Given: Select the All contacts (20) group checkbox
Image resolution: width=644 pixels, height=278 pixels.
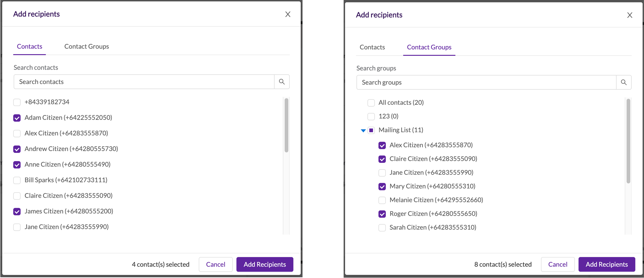Looking at the screenshot, I should [371, 103].
